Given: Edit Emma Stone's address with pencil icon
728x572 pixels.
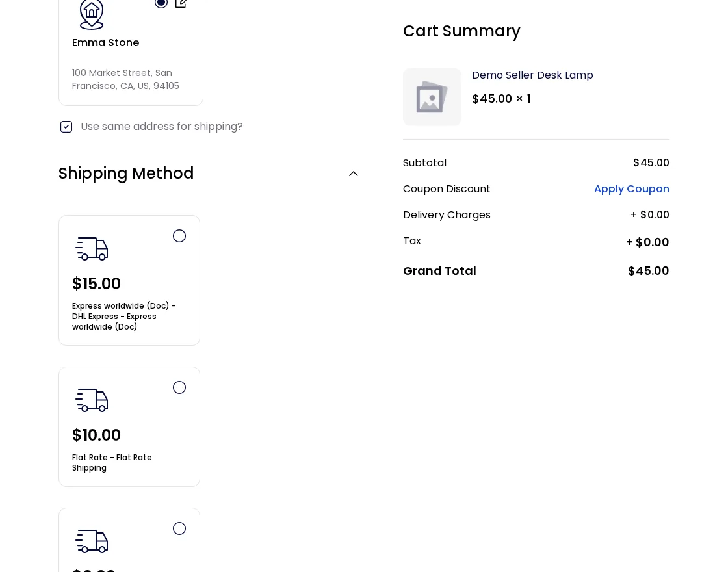Looking at the screenshot, I should pyautogui.click(x=181, y=3).
